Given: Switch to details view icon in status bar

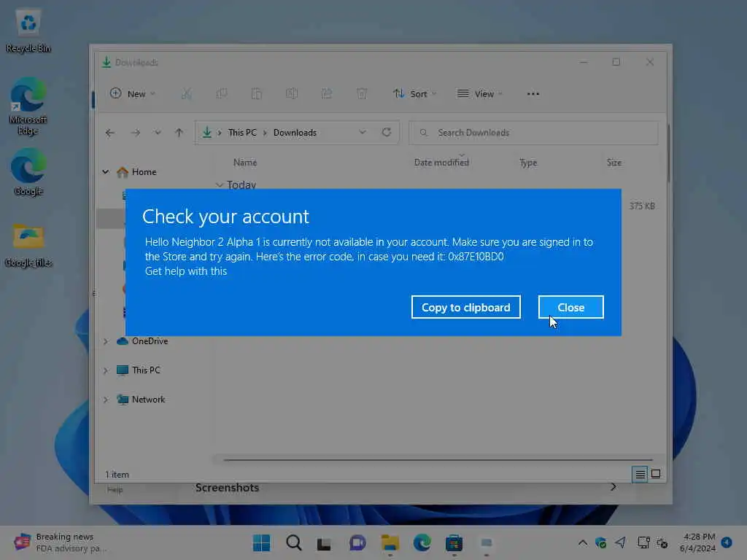Looking at the screenshot, I should [640, 474].
